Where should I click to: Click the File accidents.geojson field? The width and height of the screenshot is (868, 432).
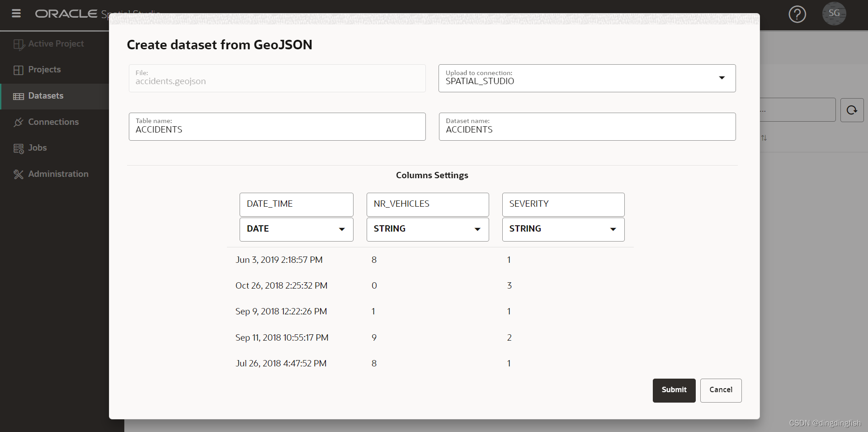[277, 78]
